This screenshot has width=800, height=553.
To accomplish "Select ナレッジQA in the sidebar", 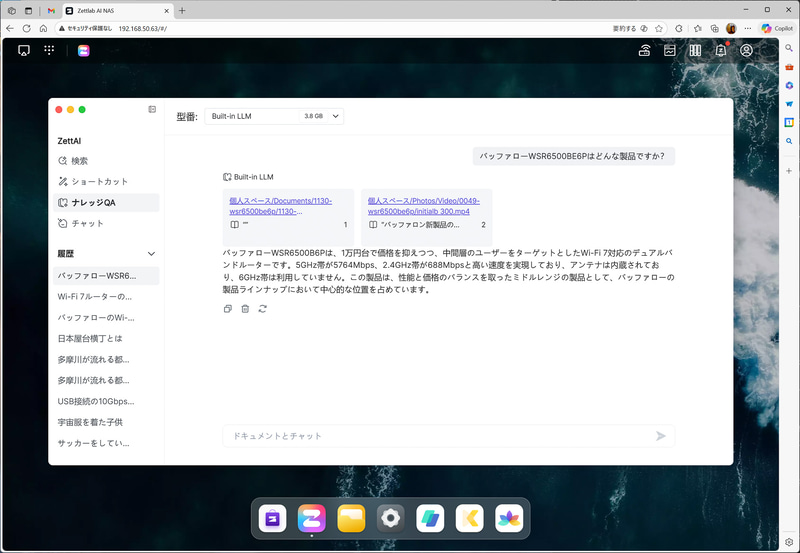I will pyautogui.click(x=106, y=203).
